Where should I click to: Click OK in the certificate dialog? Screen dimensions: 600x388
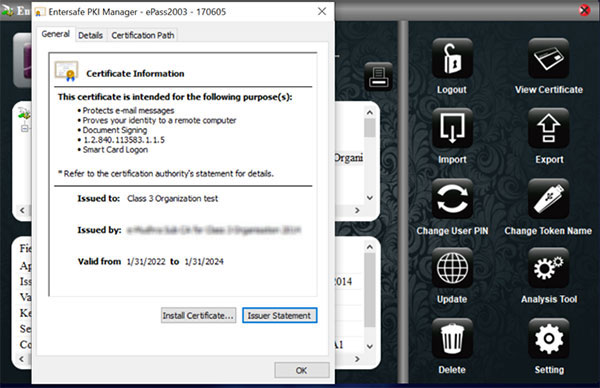click(x=302, y=370)
